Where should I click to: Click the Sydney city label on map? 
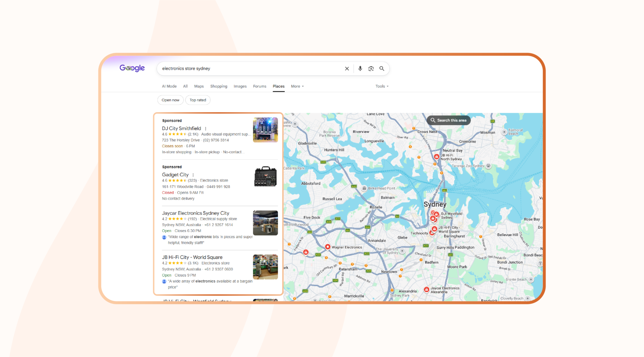[435, 204]
